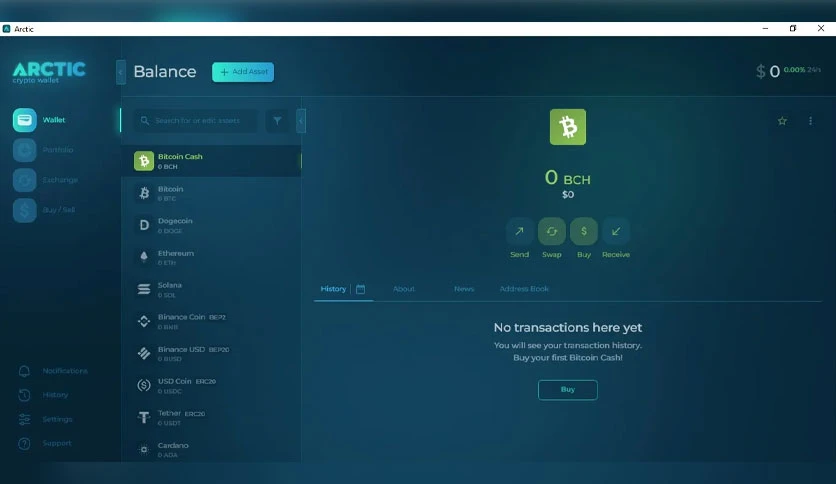Viewport: 836px width, 484px height.
Task: Click the Buy dollar icon button
Action: tap(584, 231)
